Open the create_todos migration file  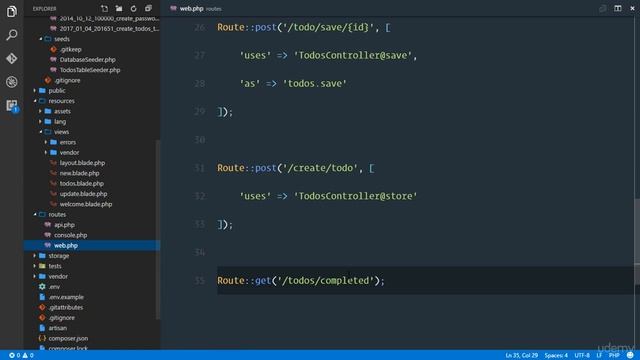pyautogui.click(x=109, y=29)
